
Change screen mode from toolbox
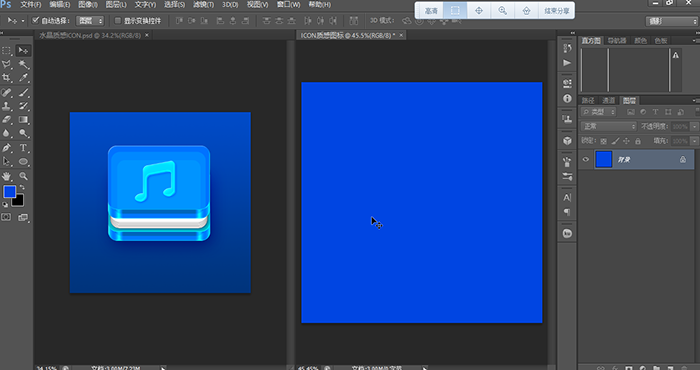(x=23, y=217)
